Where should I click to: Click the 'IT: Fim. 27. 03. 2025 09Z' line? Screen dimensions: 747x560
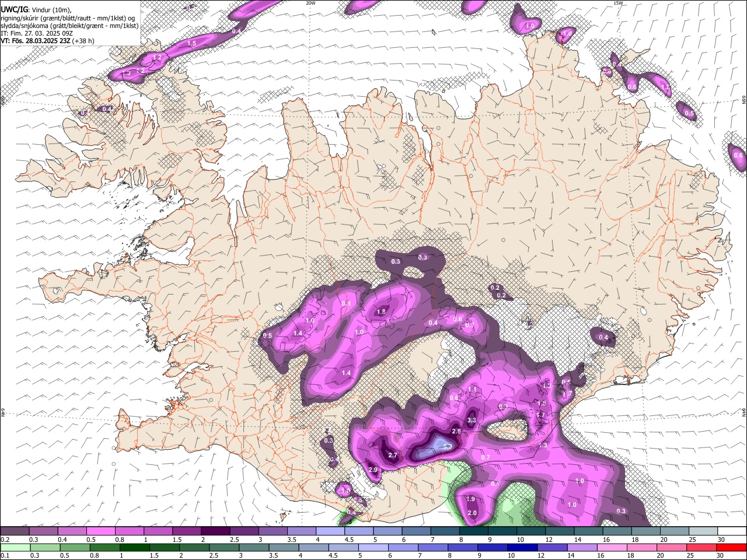pos(37,33)
